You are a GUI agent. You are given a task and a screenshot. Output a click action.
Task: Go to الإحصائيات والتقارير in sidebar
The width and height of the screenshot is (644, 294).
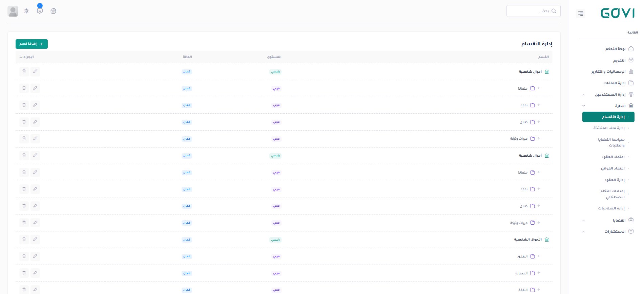[x=608, y=72]
